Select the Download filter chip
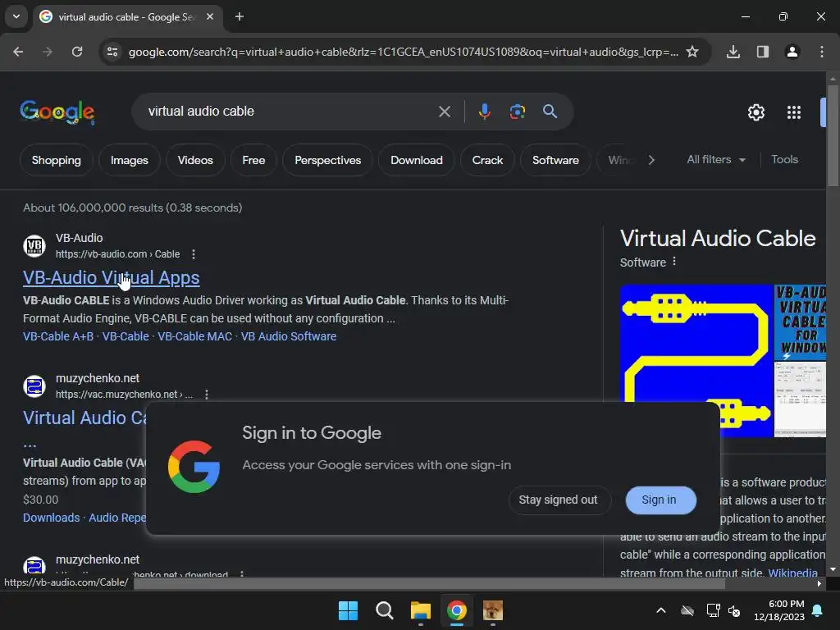840x630 pixels. [x=416, y=160]
